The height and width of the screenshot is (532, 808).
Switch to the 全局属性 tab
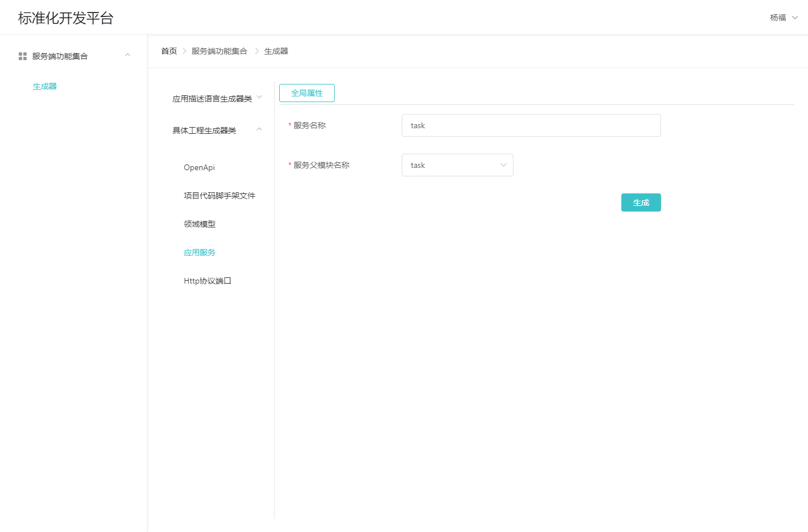click(307, 93)
